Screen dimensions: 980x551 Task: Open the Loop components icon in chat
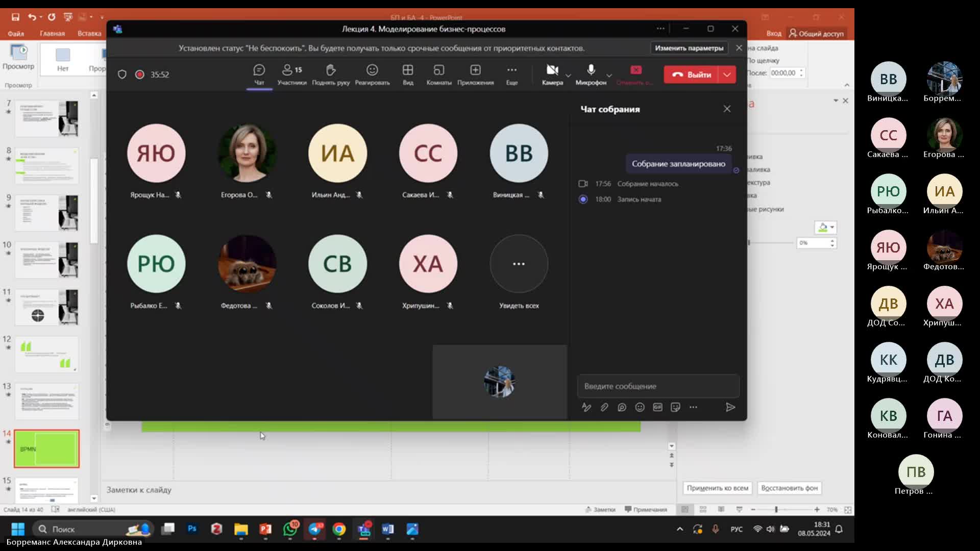[622, 407]
